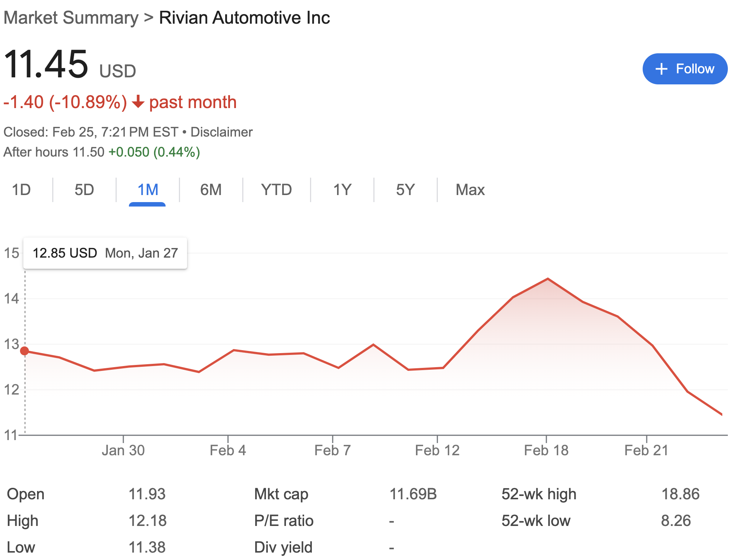The height and width of the screenshot is (560, 746).
Task: Click the 'Closed: Feb 25, 7:21 PM EST' text
Action: [x=91, y=132]
